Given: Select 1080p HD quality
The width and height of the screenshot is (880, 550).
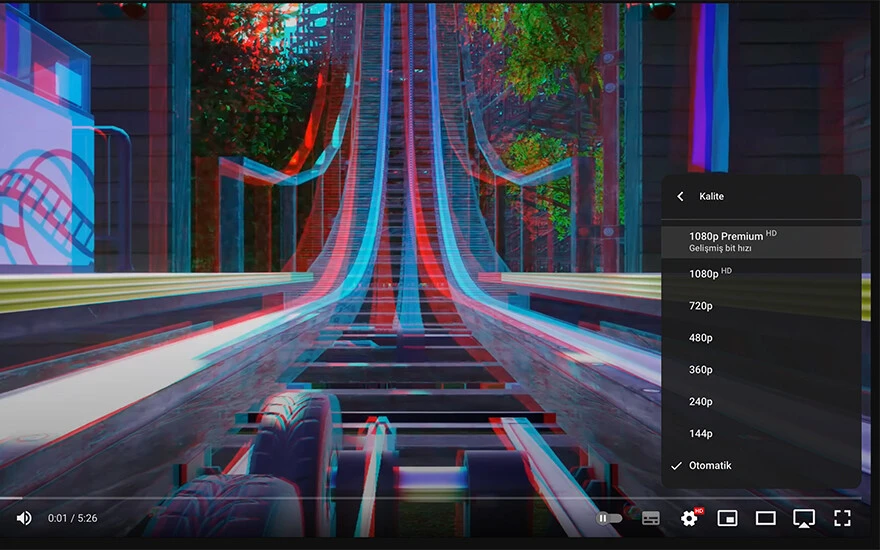Looking at the screenshot, I should 761,274.
